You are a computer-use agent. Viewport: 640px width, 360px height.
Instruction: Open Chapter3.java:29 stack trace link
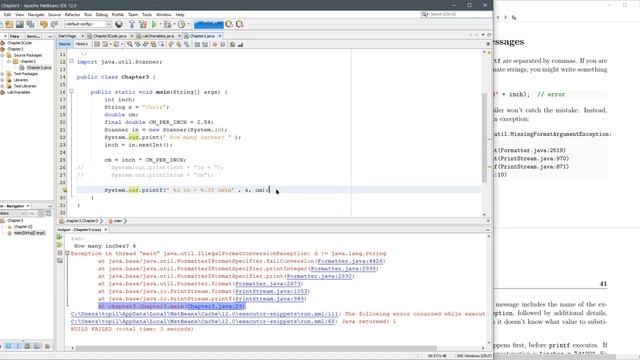click(215, 306)
